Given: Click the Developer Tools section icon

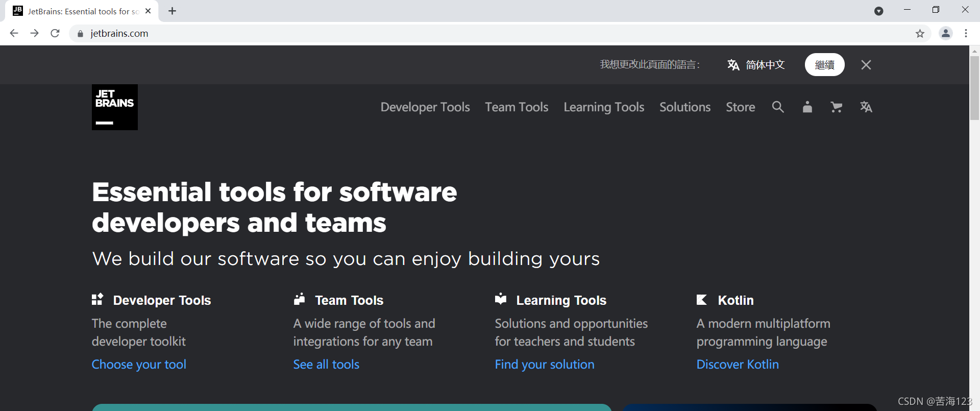Looking at the screenshot, I should [x=97, y=299].
